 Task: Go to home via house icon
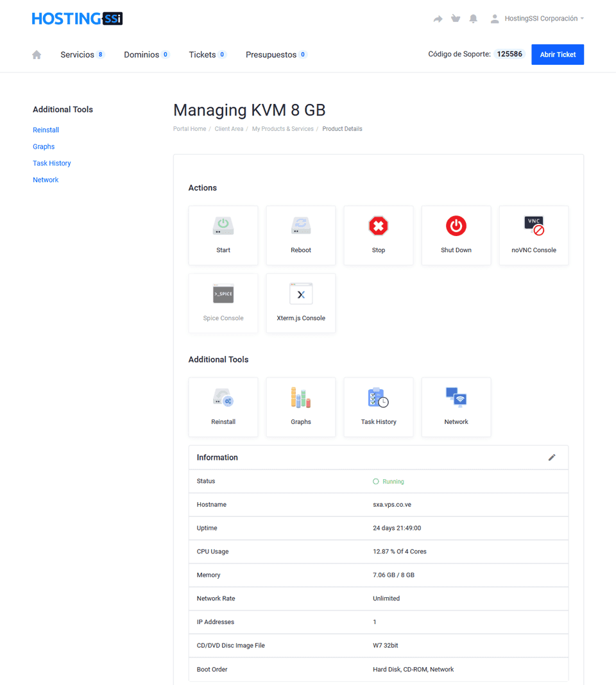[x=37, y=55]
